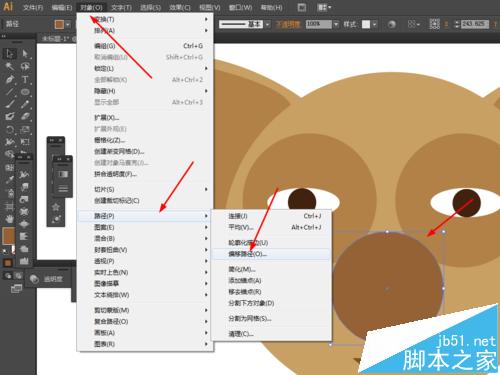This screenshot has width=500, height=375.
Task: Choose 添加锚点(A) in the submenu
Action: (271, 280)
